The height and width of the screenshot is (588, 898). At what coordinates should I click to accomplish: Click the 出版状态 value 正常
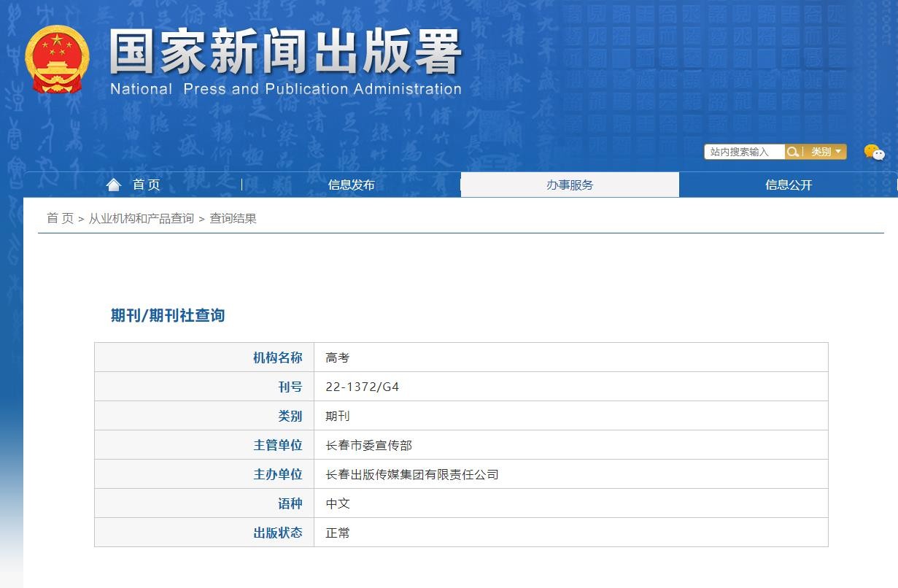(x=338, y=533)
